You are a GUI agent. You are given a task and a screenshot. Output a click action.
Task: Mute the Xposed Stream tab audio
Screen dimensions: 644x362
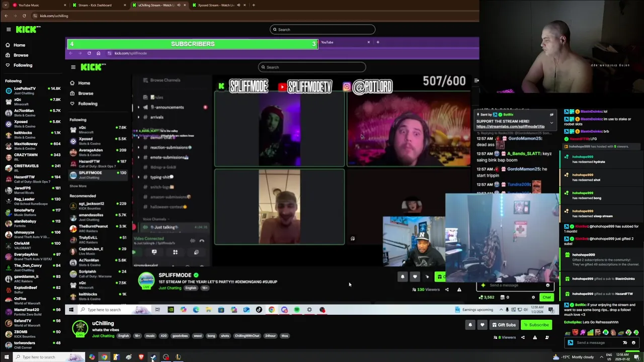click(238, 5)
